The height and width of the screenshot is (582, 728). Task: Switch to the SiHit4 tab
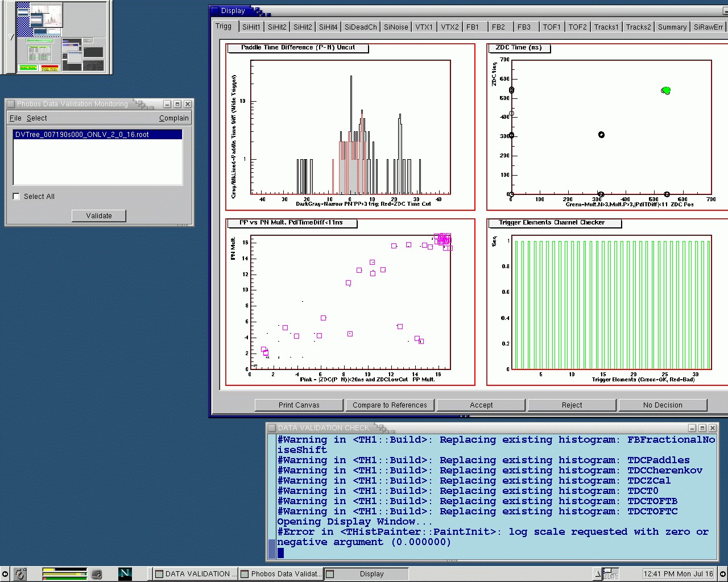[x=328, y=27]
